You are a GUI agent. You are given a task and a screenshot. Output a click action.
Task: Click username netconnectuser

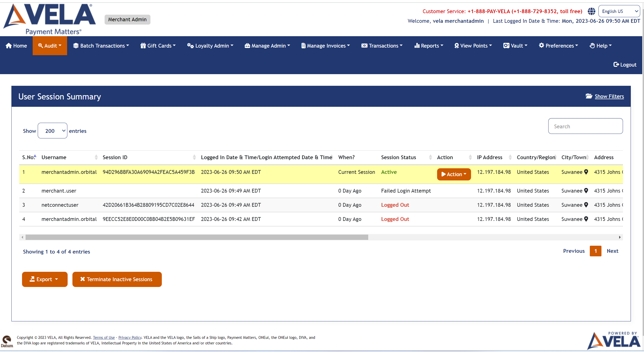[60, 205]
